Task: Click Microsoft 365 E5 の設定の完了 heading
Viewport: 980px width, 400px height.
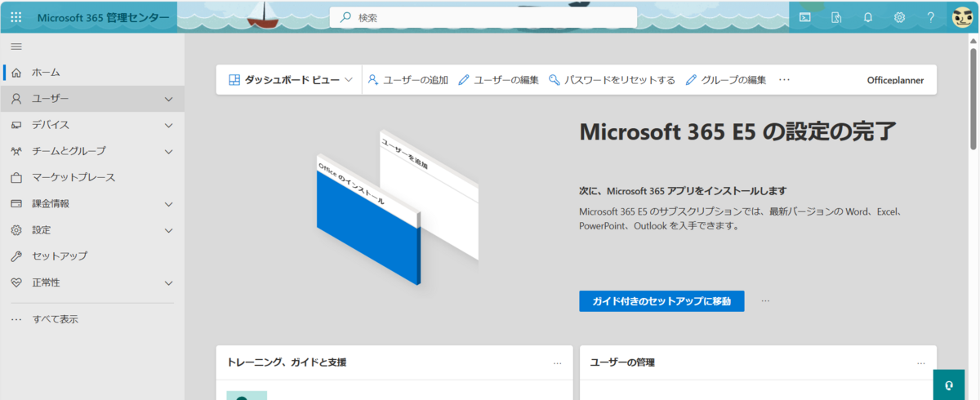Action: pyautogui.click(x=738, y=132)
